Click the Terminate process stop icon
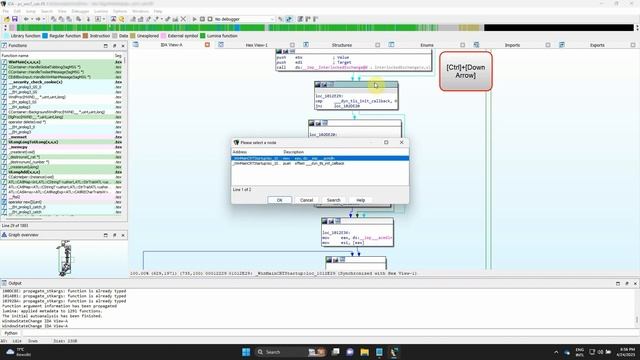The width and height of the screenshot is (640, 360). tap(210, 19)
